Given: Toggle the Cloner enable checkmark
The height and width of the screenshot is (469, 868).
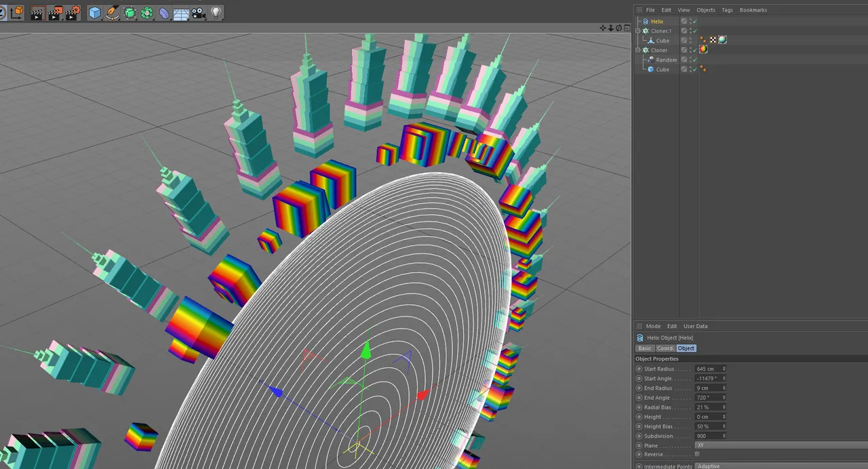Looking at the screenshot, I should [695, 50].
